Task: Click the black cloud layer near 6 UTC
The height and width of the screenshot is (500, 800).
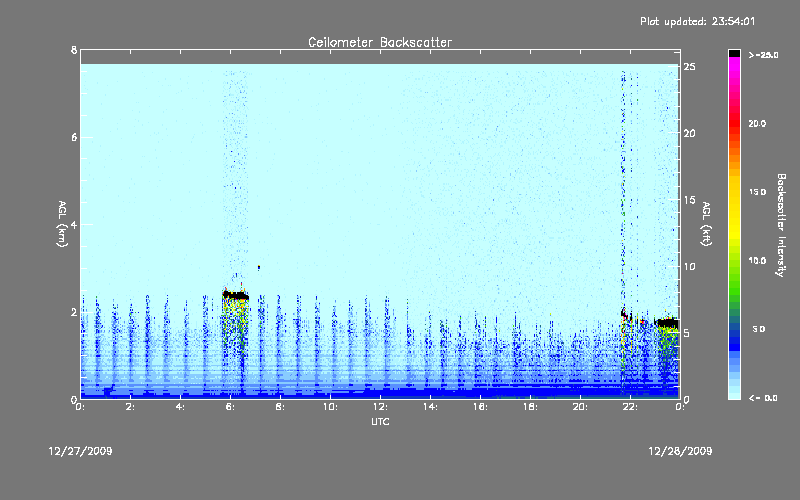Action: tap(235, 295)
